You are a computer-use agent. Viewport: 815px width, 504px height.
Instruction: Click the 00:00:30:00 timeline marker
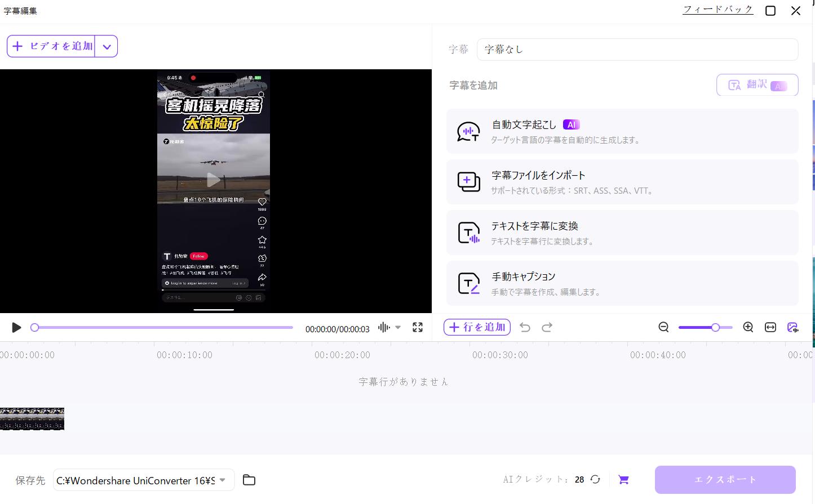[x=500, y=355]
